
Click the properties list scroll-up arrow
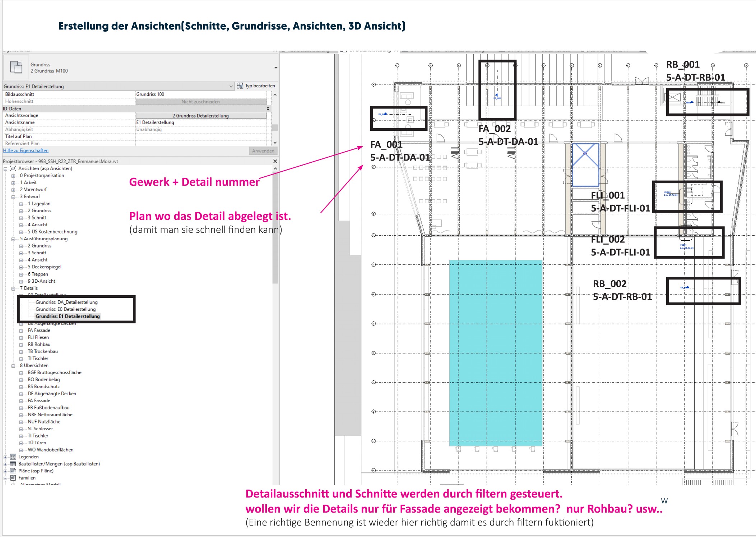pos(275,95)
